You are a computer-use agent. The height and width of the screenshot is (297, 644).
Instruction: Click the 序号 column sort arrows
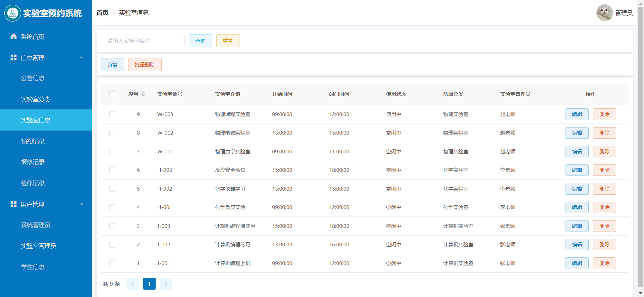(143, 94)
